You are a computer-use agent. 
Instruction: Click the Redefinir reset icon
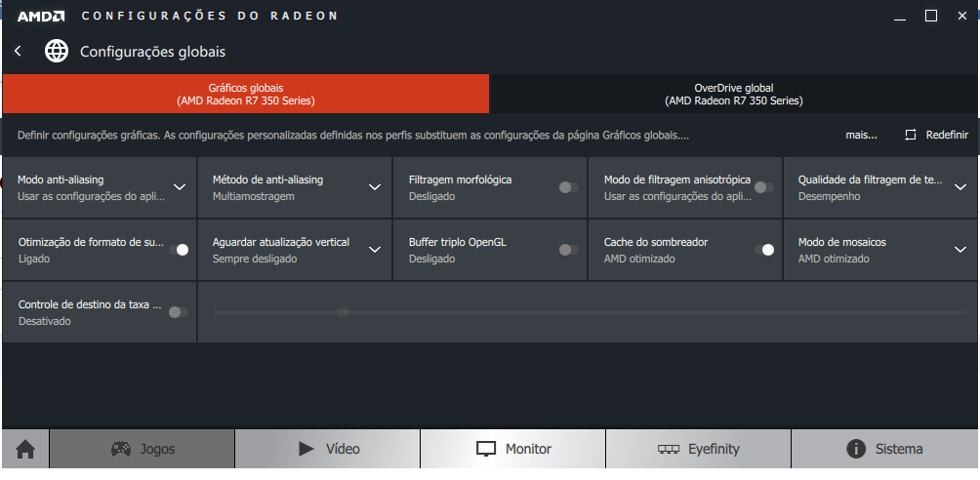pyautogui.click(x=910, y=135)
